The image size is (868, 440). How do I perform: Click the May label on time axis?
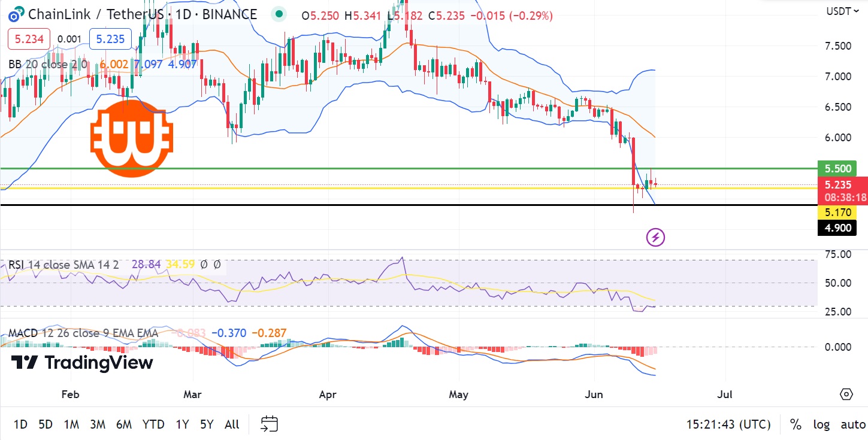pos(458,395)
